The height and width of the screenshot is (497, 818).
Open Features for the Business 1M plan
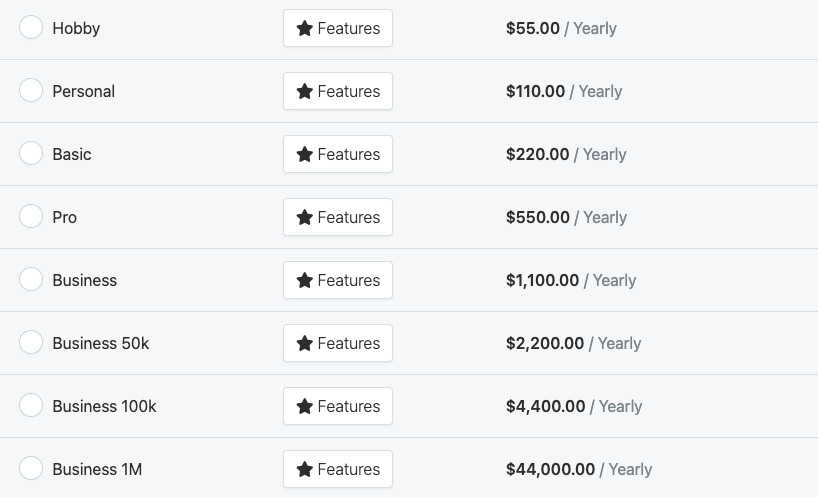[338, 469]
